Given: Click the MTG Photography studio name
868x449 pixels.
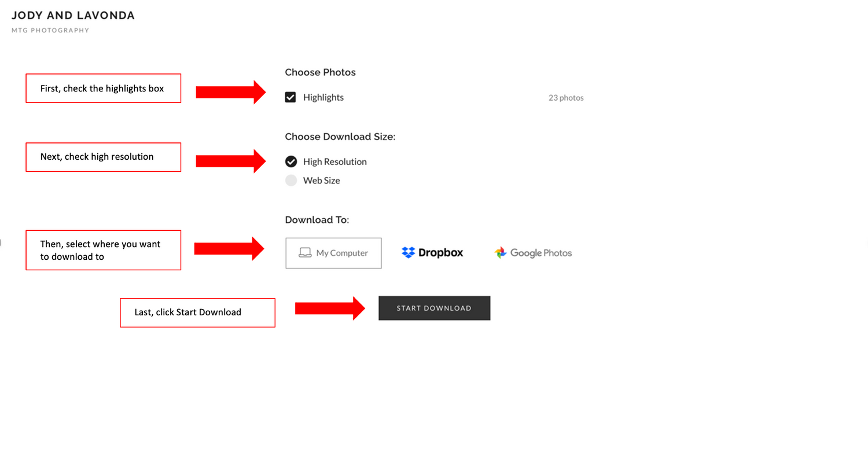Looking at the screenshot, I should point(50,30).
